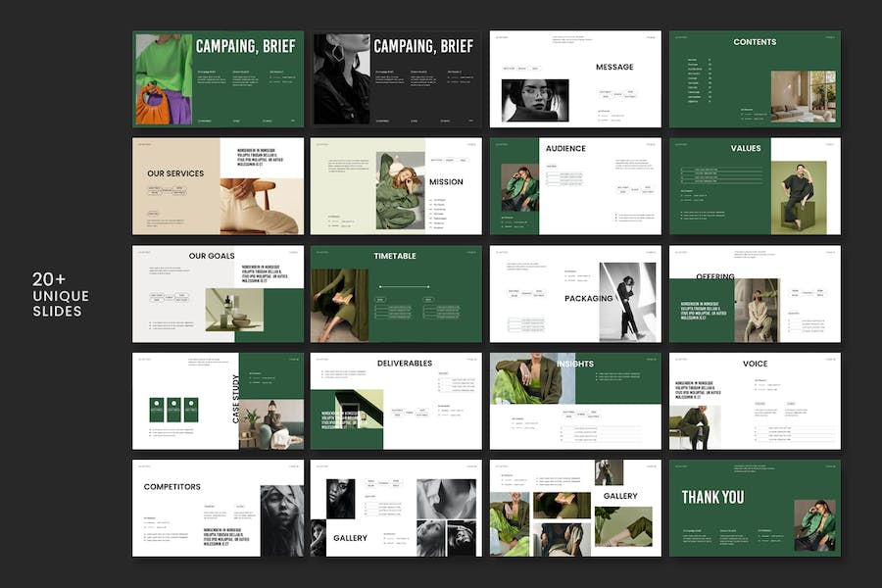Pick the Our Goals slide
The image size is (882, 588).
[x=218, y=293]
